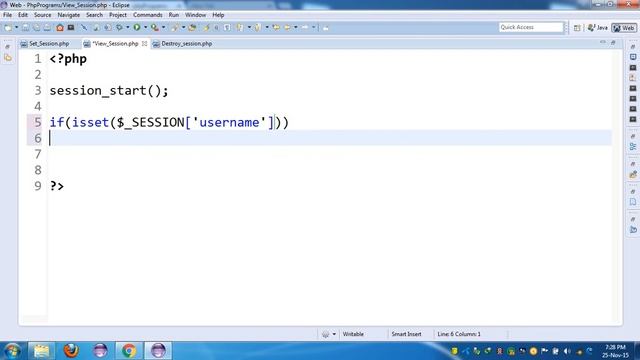Click the volume icon in system tray
Screen dimensions: 640x360
567,351
